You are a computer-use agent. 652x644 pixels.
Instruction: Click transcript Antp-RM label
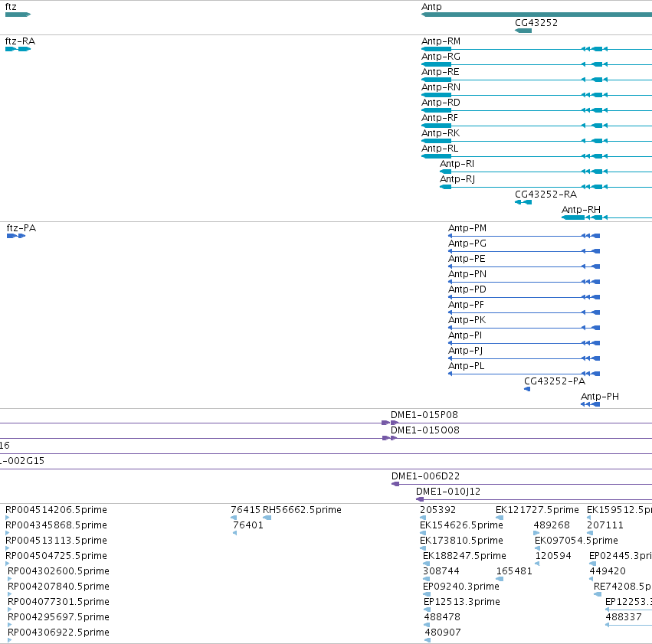tap(441, 41)
